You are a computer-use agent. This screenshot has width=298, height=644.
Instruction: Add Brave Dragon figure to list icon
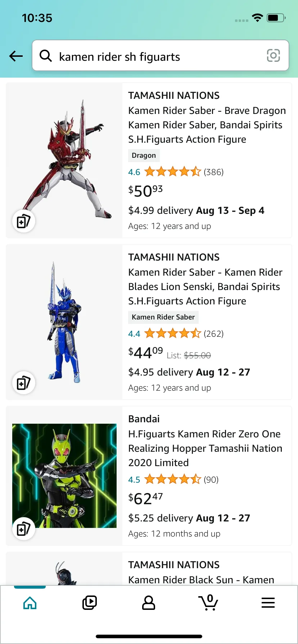[x=23, y=221]
